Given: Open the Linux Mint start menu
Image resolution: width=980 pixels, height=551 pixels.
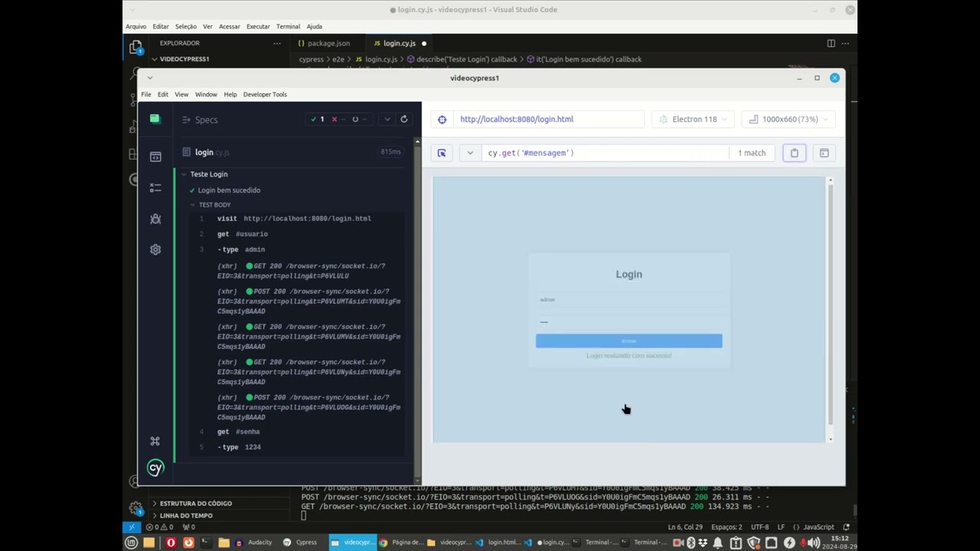Looking at the screenshot, I should [x=131, y=543].
